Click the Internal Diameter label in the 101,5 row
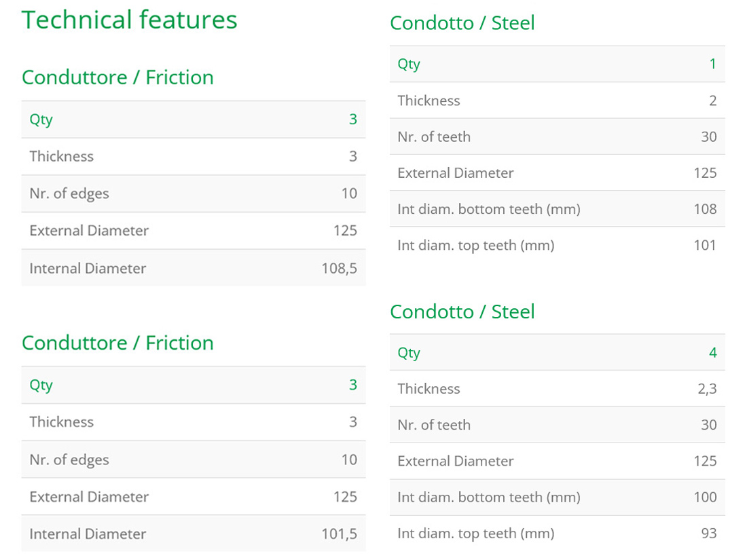 pos(88,534)
